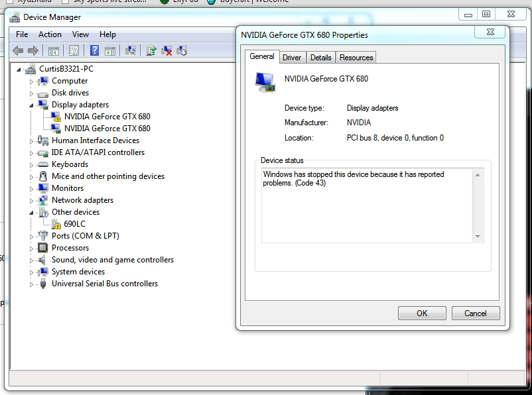Click the 'PCI bus 8, device 0, function 0' location text
This screenshot has width=532, height=395.
point(395,138)
